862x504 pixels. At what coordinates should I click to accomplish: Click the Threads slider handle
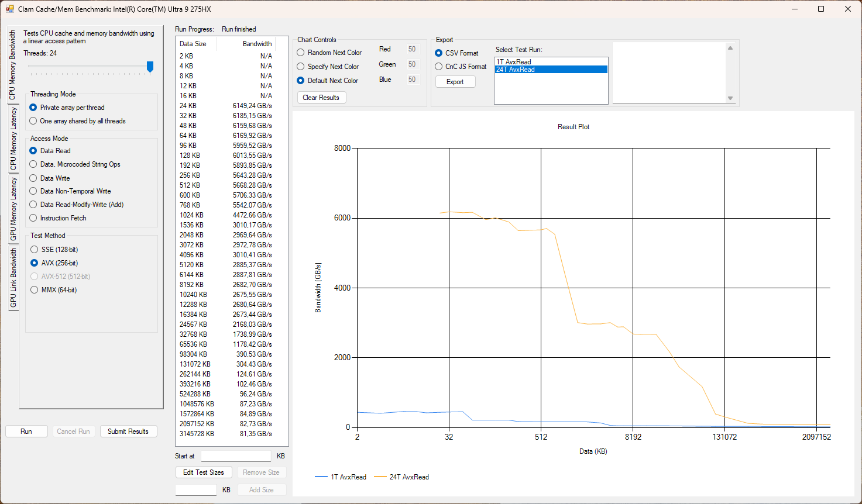pos(150,67)
